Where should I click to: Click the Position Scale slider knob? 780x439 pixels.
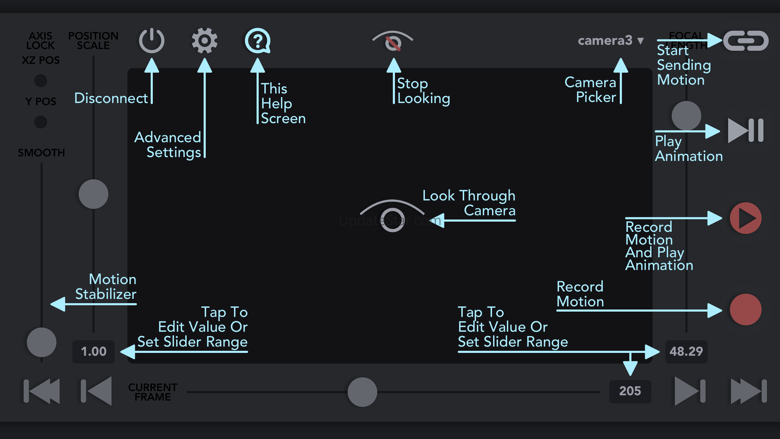click(93, 193)
